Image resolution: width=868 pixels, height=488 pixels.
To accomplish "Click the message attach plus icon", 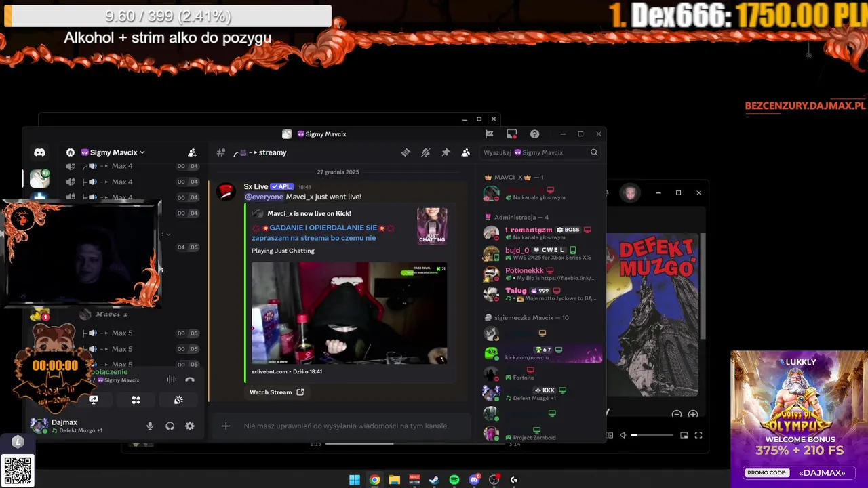I will tap(226, 426).
